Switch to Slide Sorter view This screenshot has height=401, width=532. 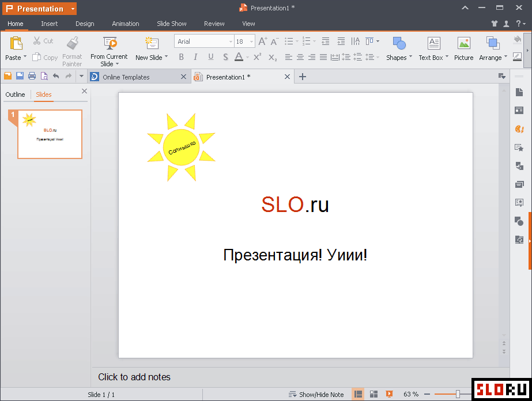tap(373, 394)
